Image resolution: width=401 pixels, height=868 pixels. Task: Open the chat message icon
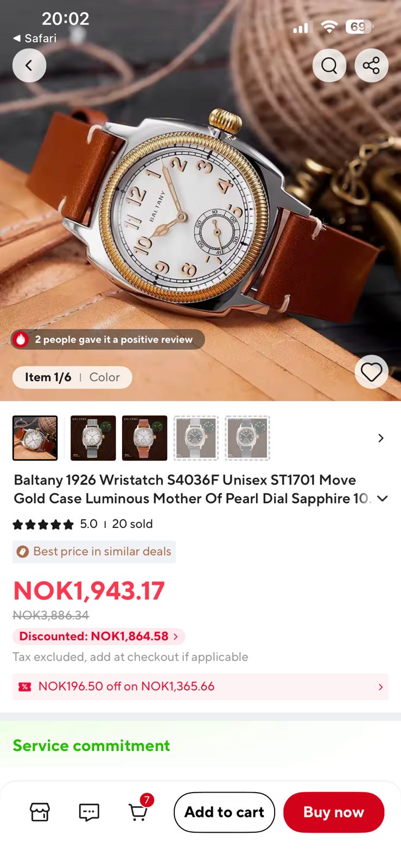point(89,812)
